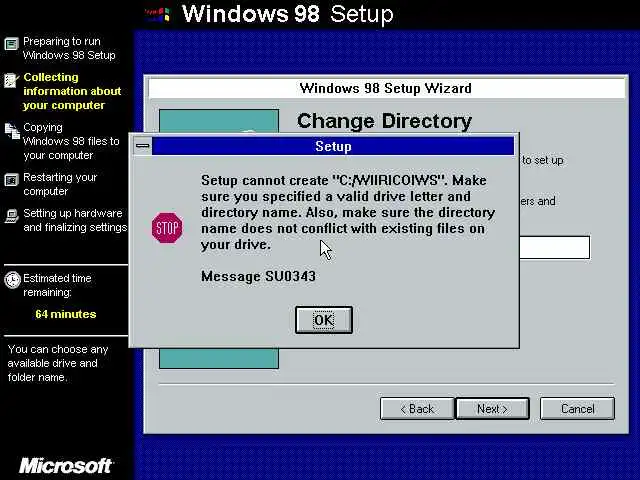Click the Message SU0343 text
This screenshot has height=480, width=640.
258,276
